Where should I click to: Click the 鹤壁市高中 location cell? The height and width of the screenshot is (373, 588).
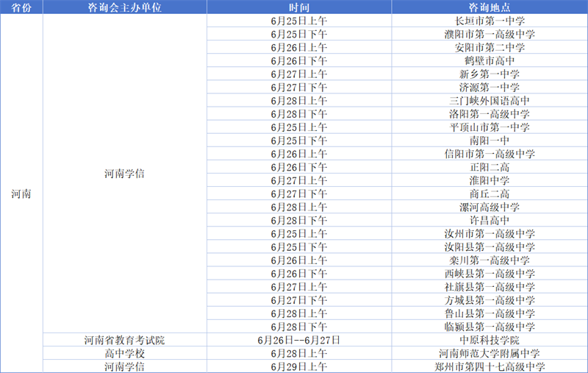(490, 61)
